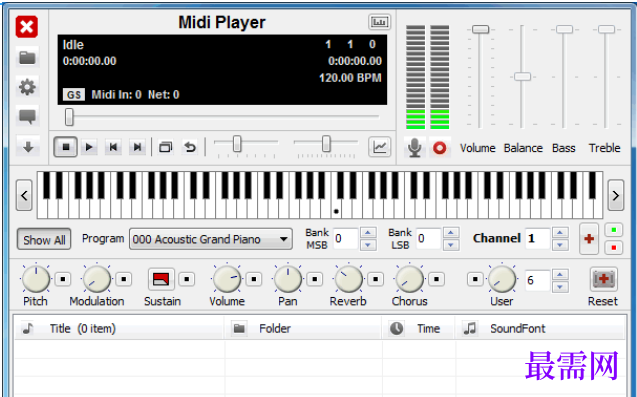Image resolution: width=637 pixels, height=397 pixels.
Task: Start recording with the red record icon
Action: (x=440, y=148)
